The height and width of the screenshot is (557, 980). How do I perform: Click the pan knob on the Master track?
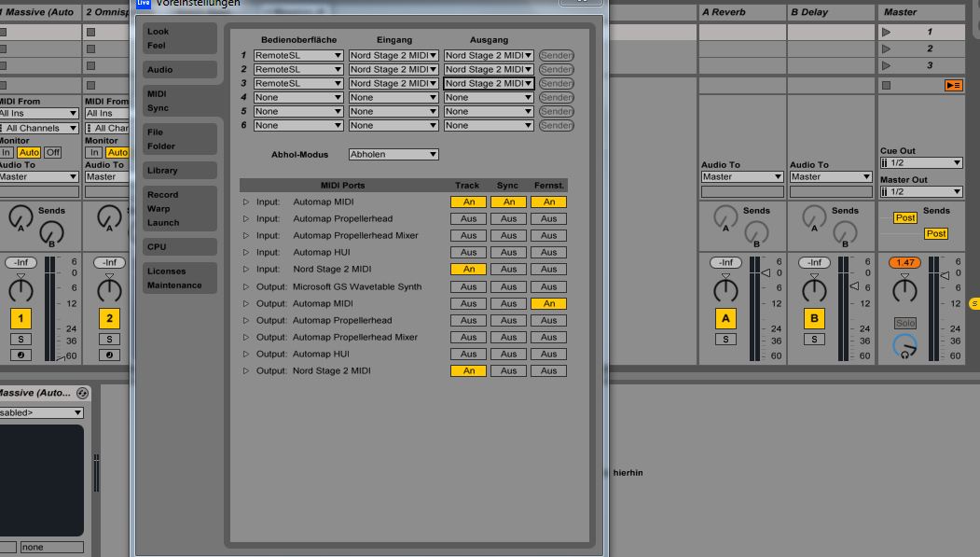click(904, 290)
